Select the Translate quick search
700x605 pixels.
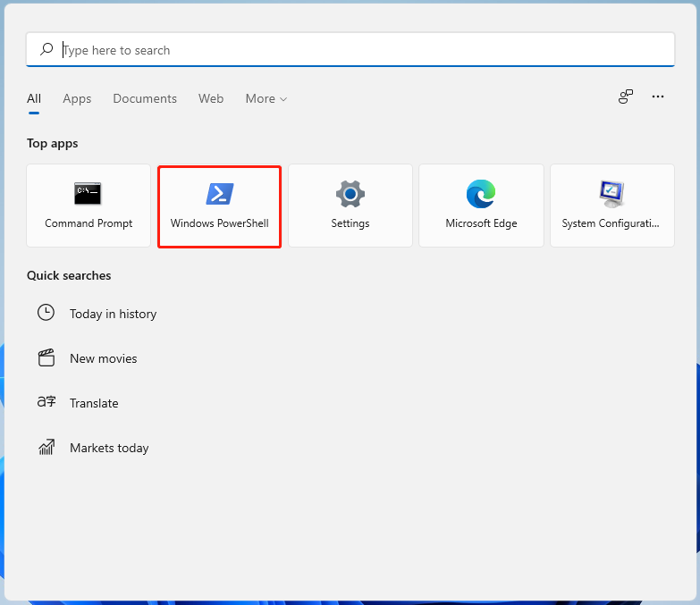78,403
